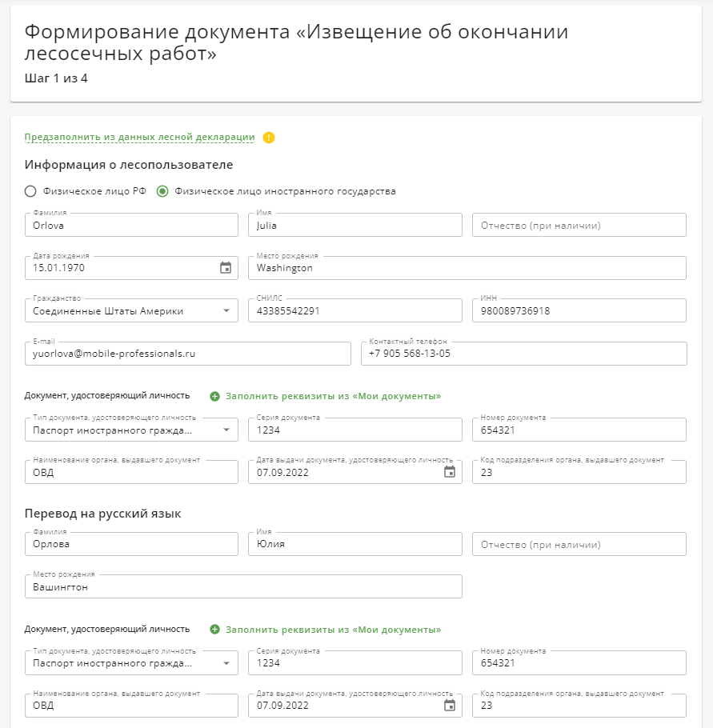Click the Контактный телефон field
The image size is (713, 728).
point(524,354)
